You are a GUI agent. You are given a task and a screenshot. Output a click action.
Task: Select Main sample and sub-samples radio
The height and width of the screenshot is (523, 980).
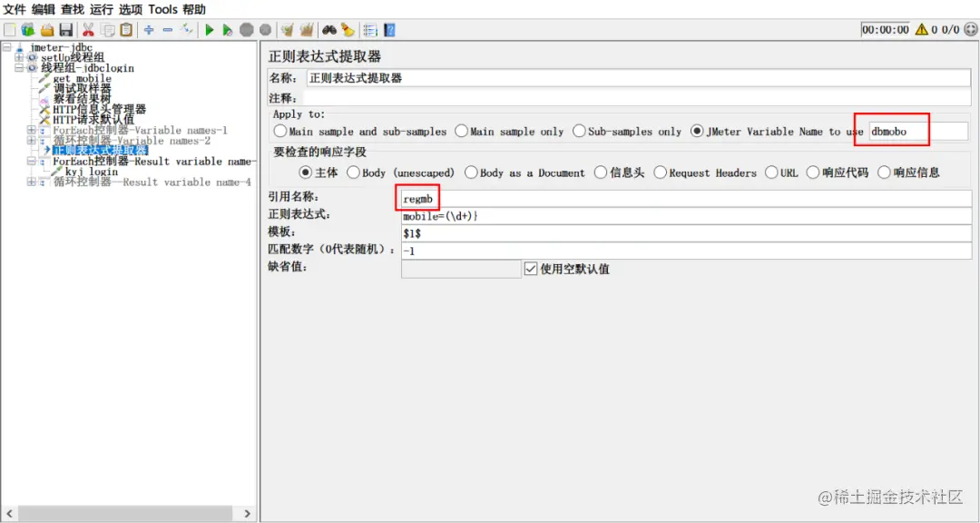280,132
